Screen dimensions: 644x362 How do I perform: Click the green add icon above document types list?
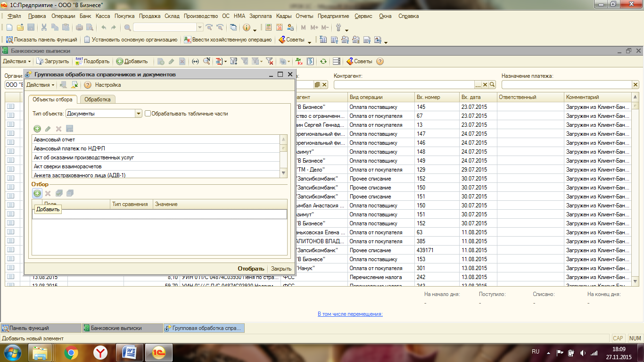tap(37, 129)
